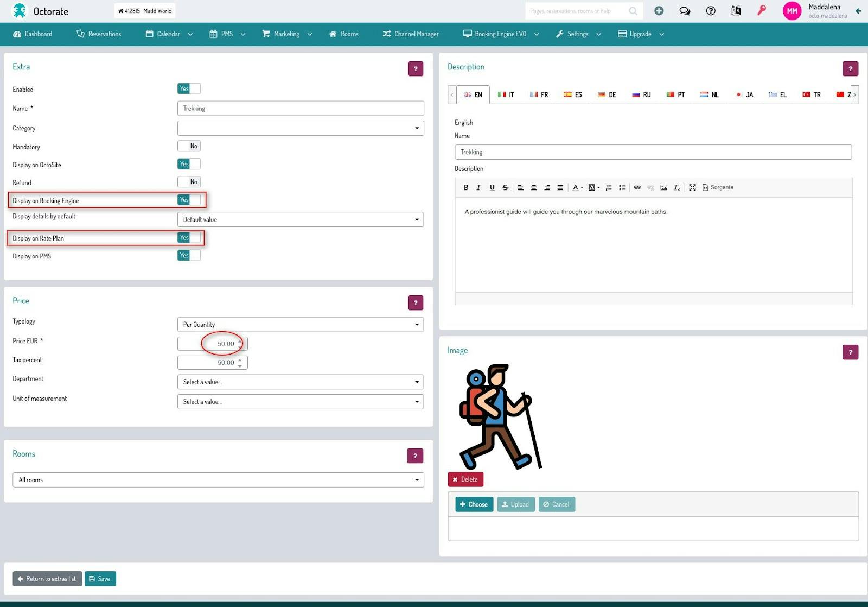Insert a bulleted list in description

point(622,187)
